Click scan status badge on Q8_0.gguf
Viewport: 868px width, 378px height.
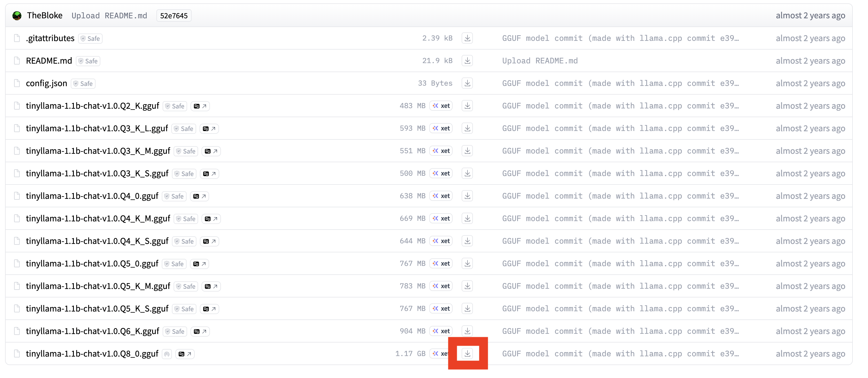point(167,354)
